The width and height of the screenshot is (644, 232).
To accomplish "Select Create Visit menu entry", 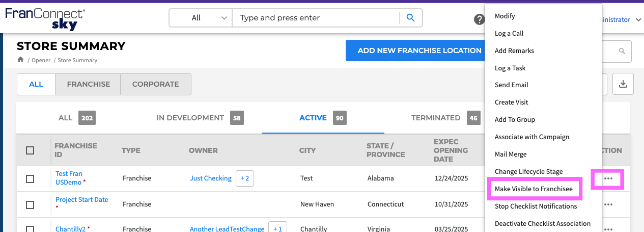I will [x=512, y=102].
